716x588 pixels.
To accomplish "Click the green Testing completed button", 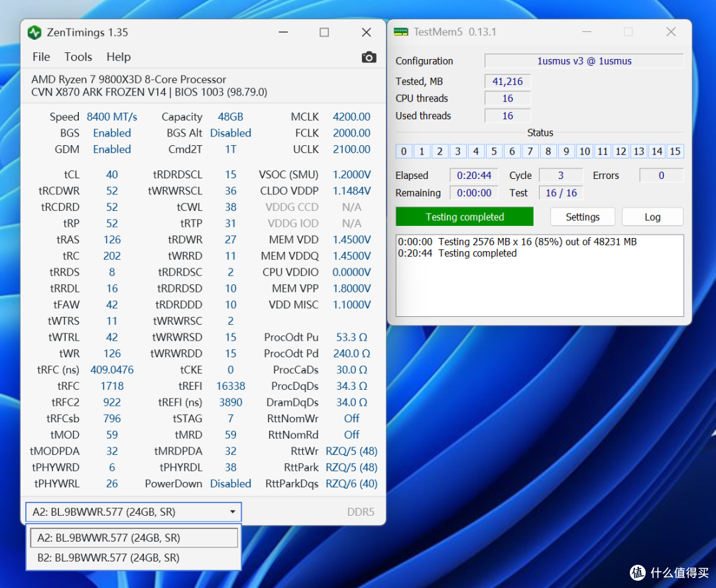I will coord(464,217).
